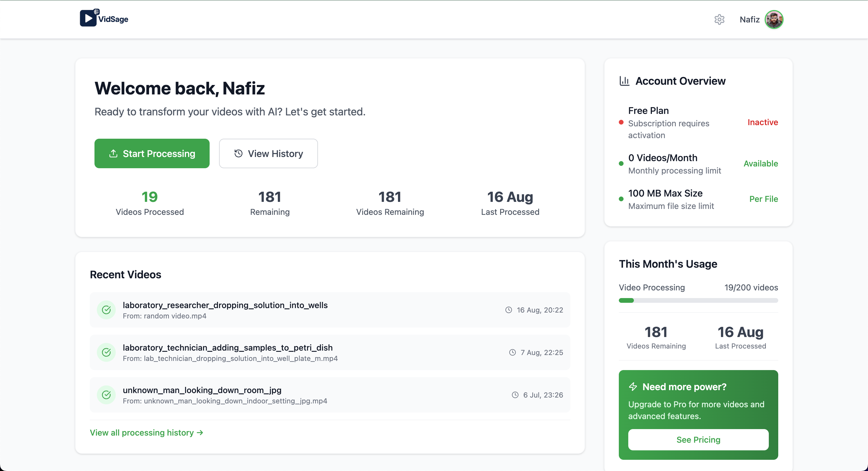Click the 7 Aug, 22:25 timestamp

(x=542, y=352)
